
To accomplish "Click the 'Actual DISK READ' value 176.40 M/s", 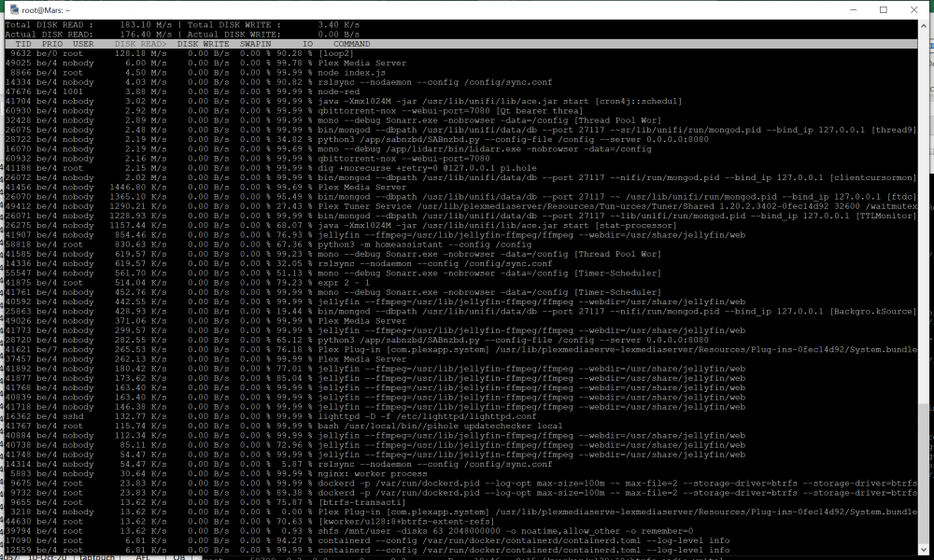I will pos(146,35).
